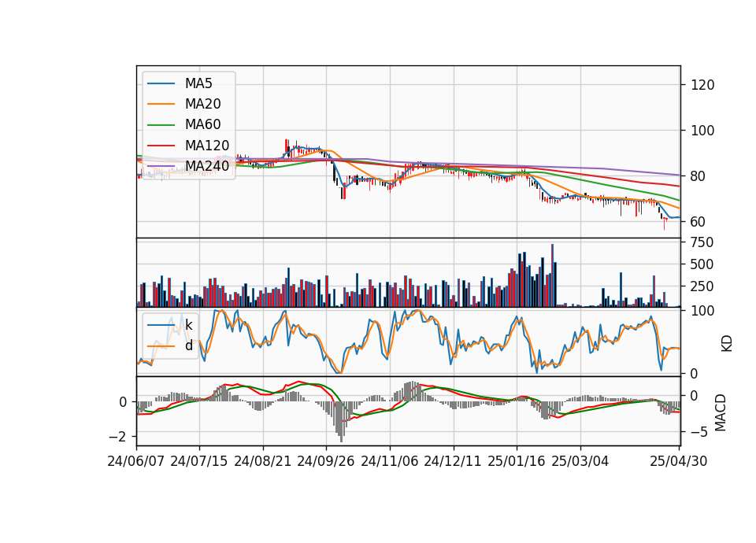Select the MA60 legend label
The height and width of the screenshot is (543, 756).
click(x=202, y=124)
